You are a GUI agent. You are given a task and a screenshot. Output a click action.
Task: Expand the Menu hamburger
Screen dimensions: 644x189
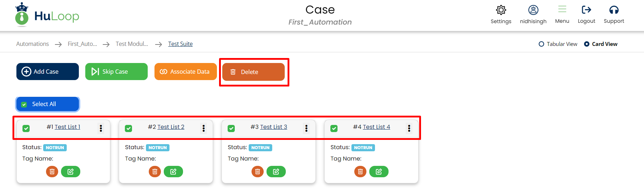562,10
